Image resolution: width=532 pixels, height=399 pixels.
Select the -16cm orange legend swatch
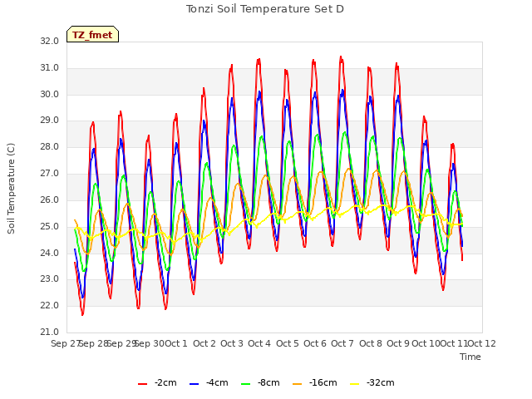tap(298, 384)
